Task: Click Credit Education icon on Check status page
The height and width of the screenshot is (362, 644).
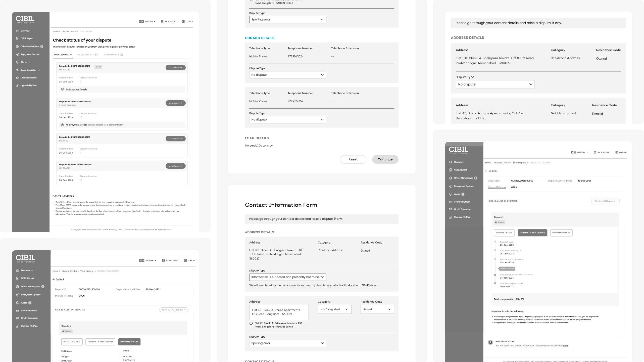Action: 17,78
